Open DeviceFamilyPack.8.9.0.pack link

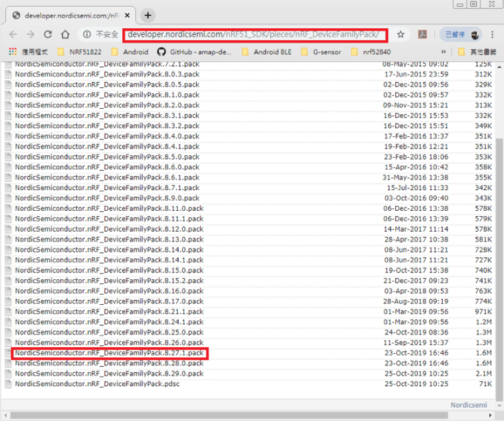pyautogui.click(x=107, y=198)
